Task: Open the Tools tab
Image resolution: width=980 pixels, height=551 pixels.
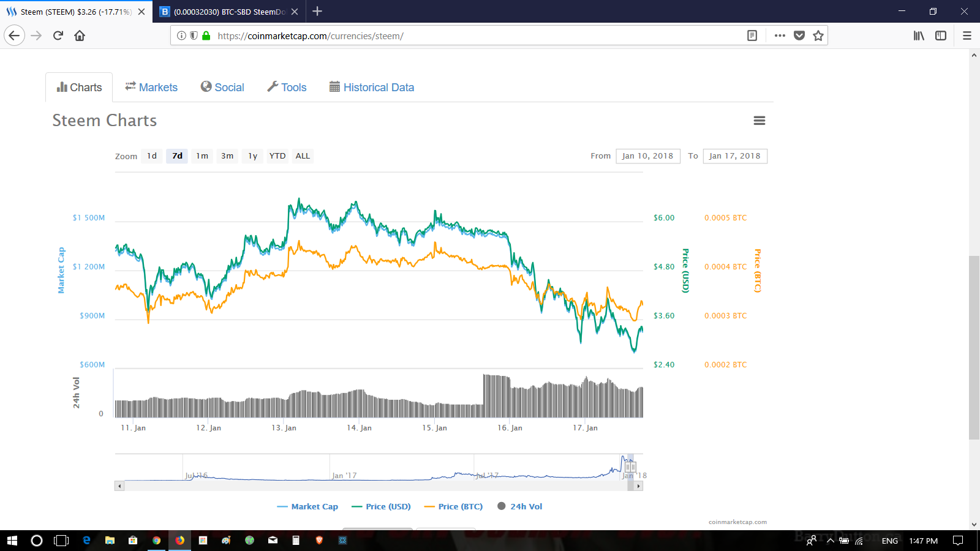Action: click(287, 88)
